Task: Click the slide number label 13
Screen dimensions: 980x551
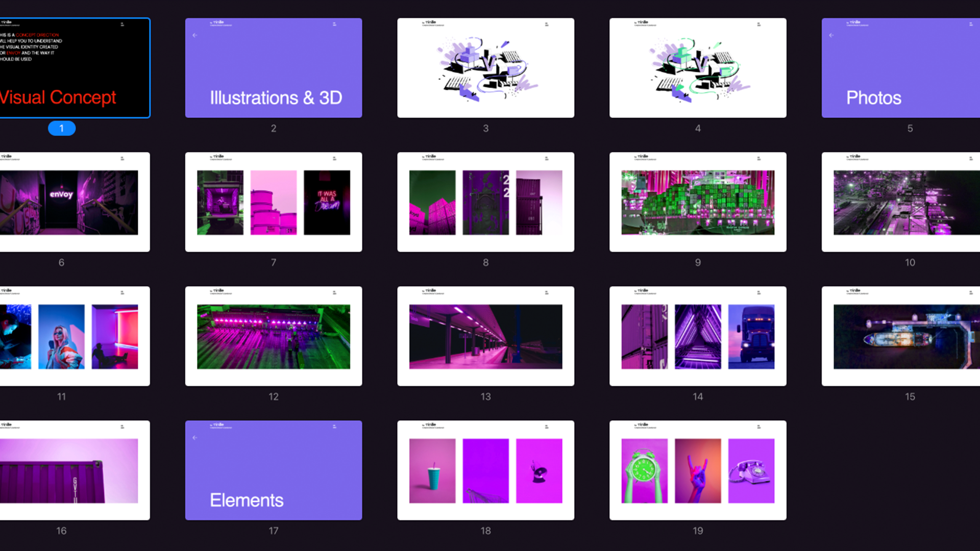Action: [485, 397]
